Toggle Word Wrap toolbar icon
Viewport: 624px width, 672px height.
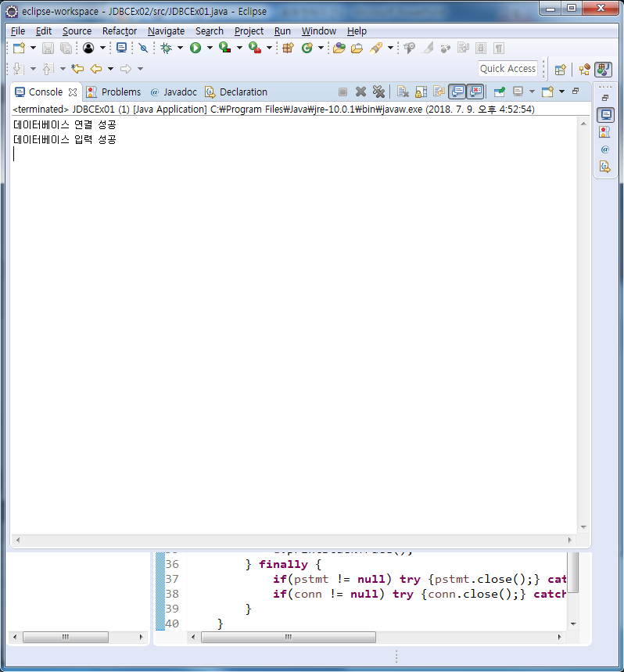463,48
